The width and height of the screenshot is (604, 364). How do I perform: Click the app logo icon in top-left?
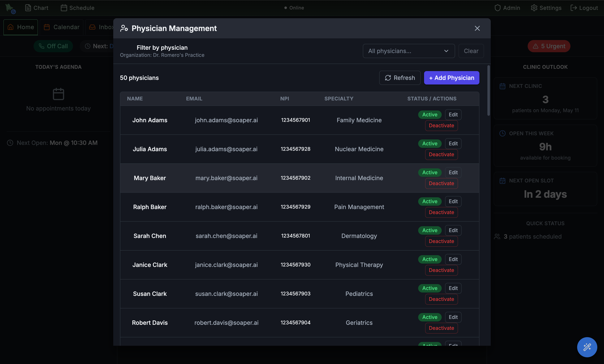10,8
